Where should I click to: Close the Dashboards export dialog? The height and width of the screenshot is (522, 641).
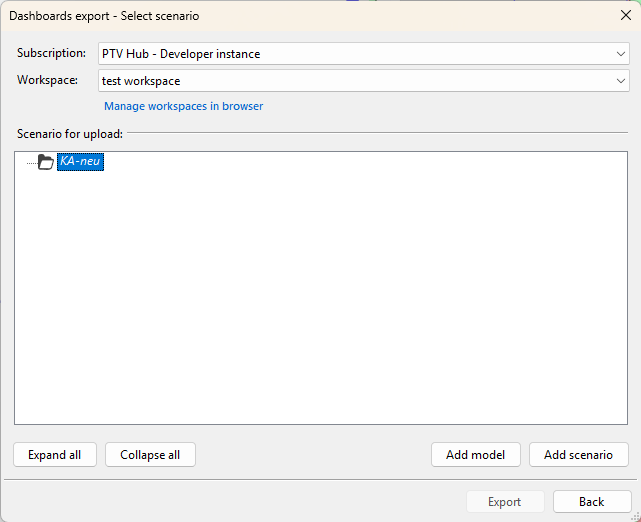point(625,15)
